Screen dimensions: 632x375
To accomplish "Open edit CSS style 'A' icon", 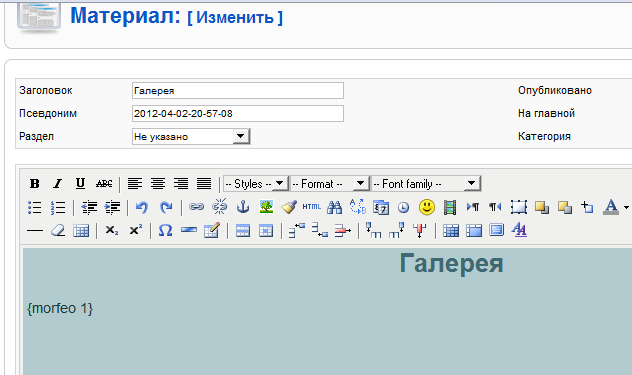I will click(519, 230).
